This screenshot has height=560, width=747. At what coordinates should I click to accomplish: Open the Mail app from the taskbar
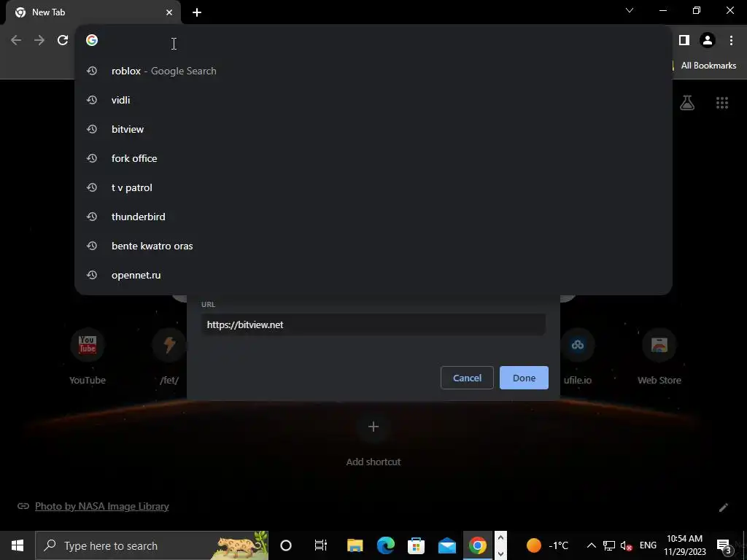[447, 545]
